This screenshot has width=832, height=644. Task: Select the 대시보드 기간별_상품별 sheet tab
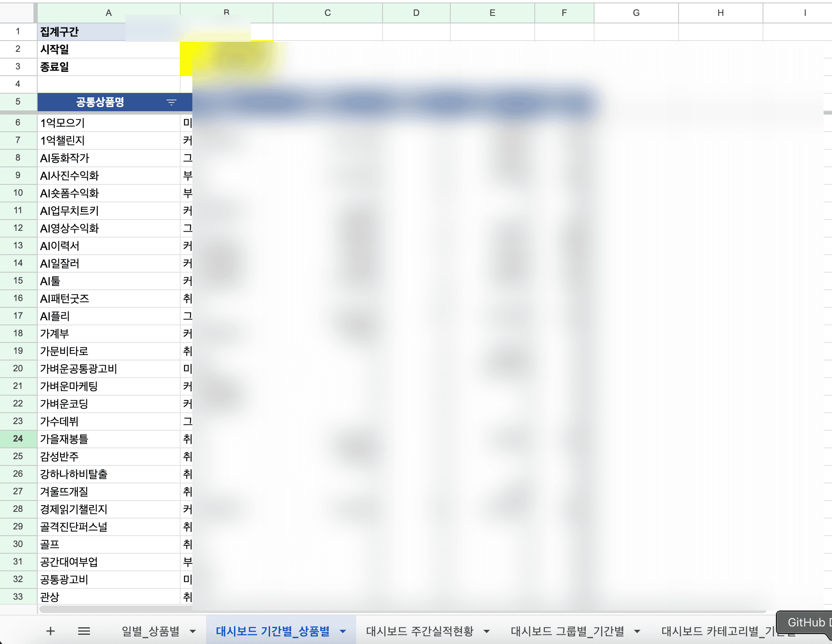pyautogui.click(x=273, y=631)
